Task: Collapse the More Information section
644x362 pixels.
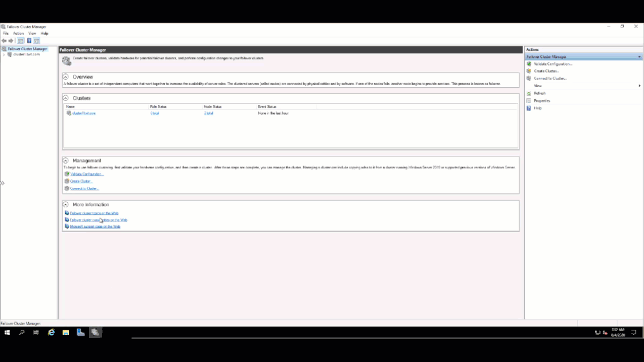Action: (x=65, y=204)
